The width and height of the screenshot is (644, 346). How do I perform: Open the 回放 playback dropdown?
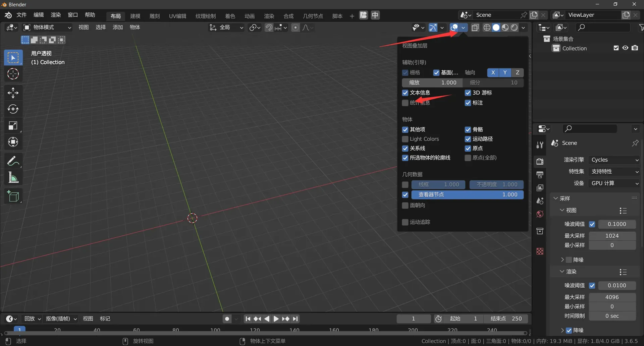32,319
